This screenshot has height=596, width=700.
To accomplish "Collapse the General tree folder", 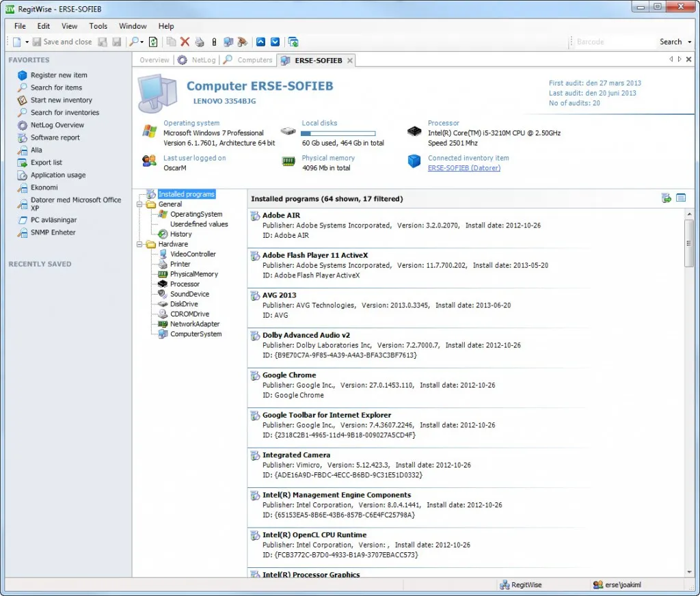I will click(139, 204).
